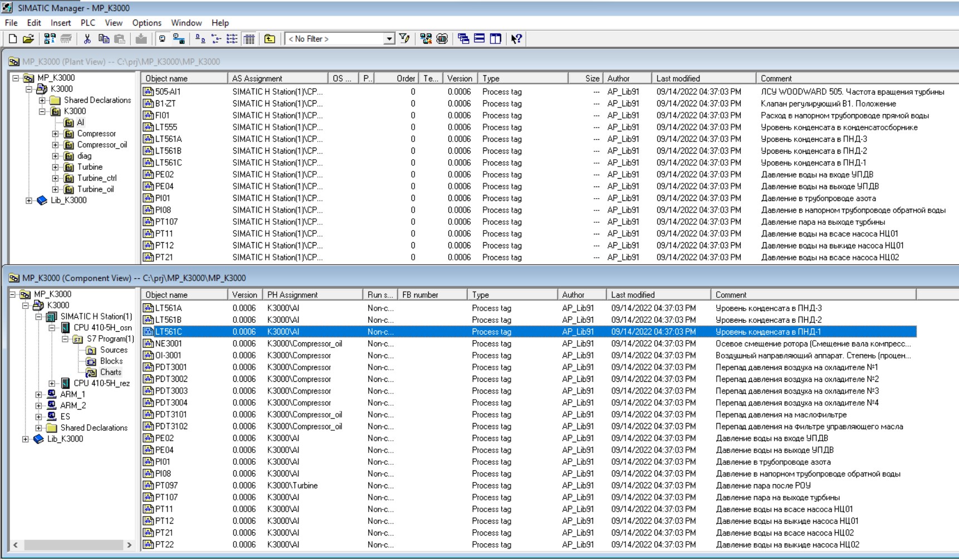This screenshot has height=560, width=959.
Task: Click the Tile Windows Horizontally icon
Action: pos(479,38)
